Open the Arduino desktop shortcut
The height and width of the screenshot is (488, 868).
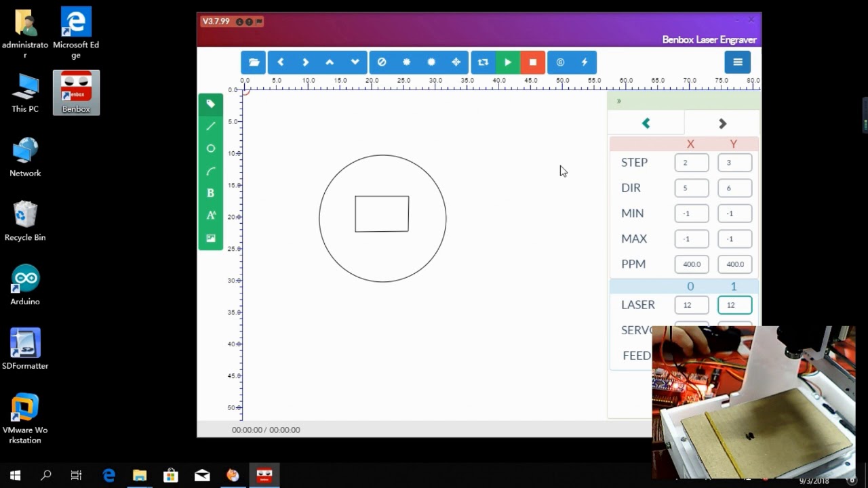coord(25,285)
